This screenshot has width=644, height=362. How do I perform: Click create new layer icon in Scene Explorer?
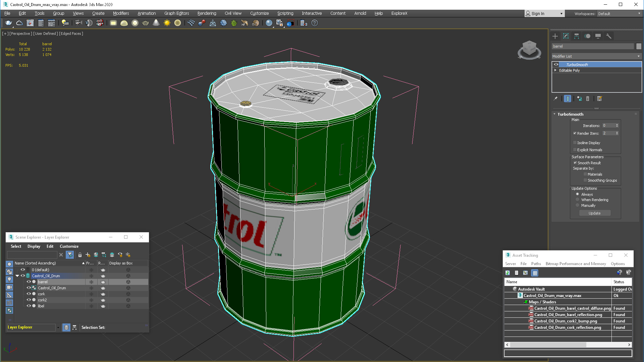tap(88, 255)
